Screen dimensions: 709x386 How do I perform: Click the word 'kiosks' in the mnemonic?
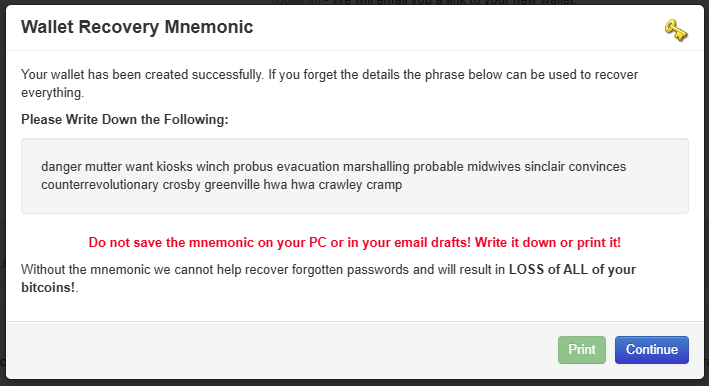(x=175, y=167)
